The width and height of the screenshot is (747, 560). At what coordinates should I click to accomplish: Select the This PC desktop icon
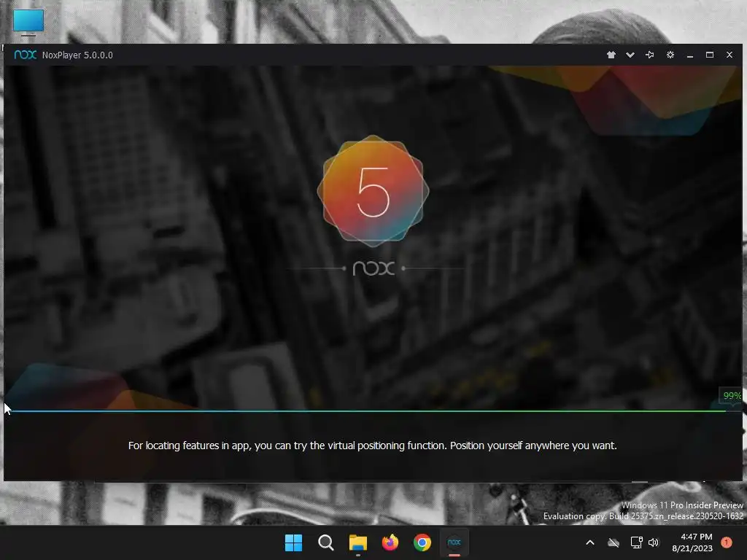click(28, 22)
